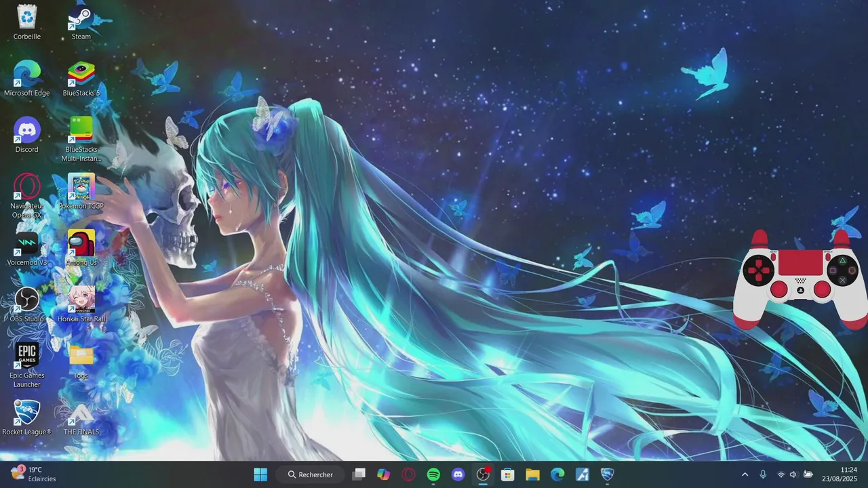
Task: Switch to OBS Studio in the taskbar
Action: coord(483,474)
